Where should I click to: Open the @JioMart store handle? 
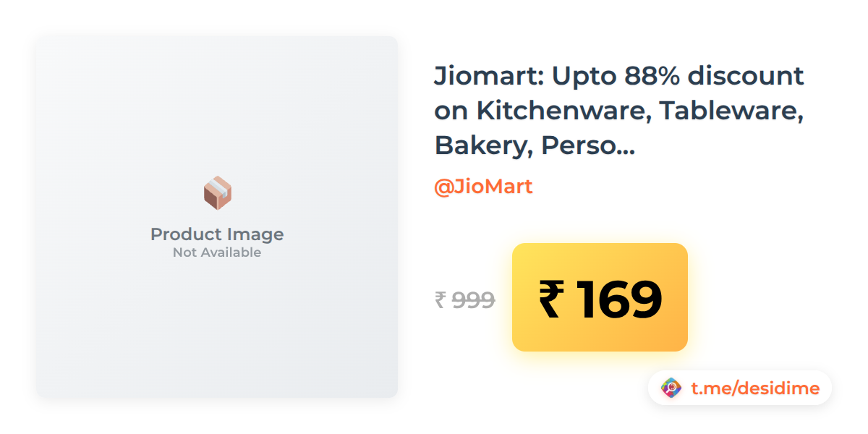483,187
